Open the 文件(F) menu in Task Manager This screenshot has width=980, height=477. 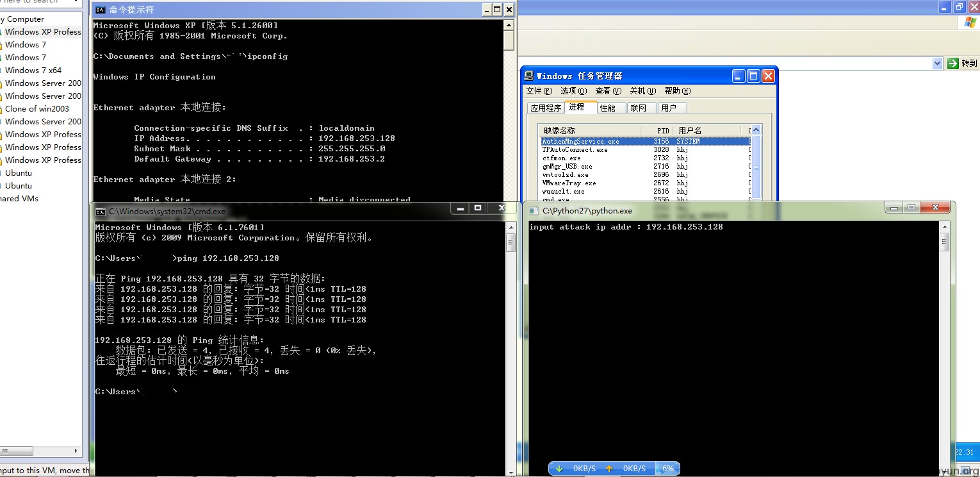pyautogui.click(x=539, y=91)
